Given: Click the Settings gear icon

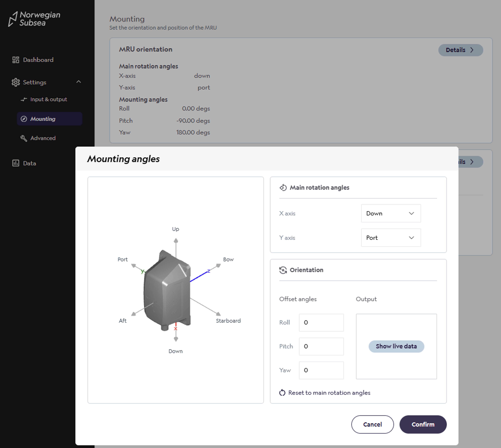Looking at the screenshot, I should point(16,82).
